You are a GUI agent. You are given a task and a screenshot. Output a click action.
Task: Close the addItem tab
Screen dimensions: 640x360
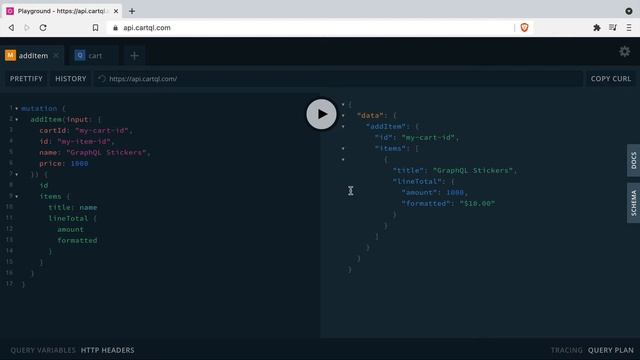(x=56, y=56)
